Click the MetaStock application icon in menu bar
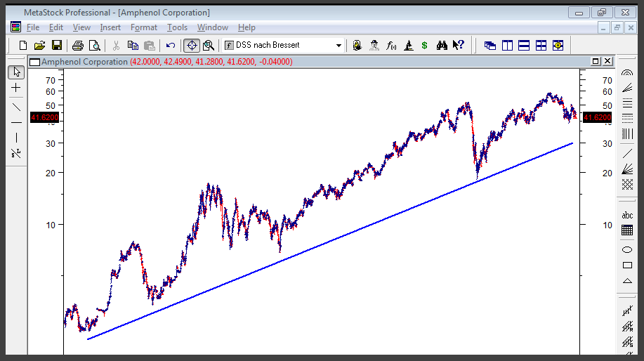 tap(15, 27)
